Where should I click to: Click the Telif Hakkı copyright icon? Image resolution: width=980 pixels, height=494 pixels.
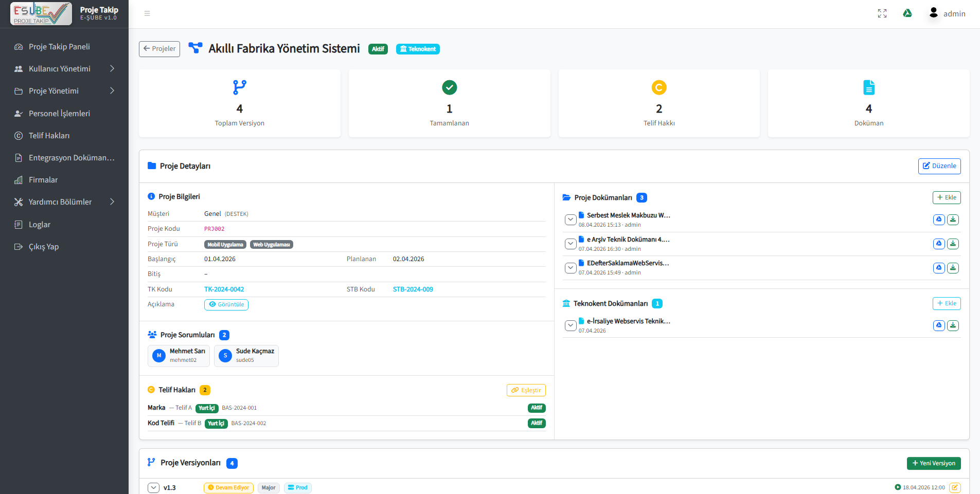coord(659,87)
